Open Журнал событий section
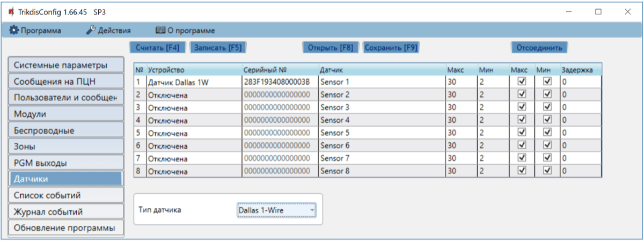This screenshot has height=242, width=644. [65, 211]
